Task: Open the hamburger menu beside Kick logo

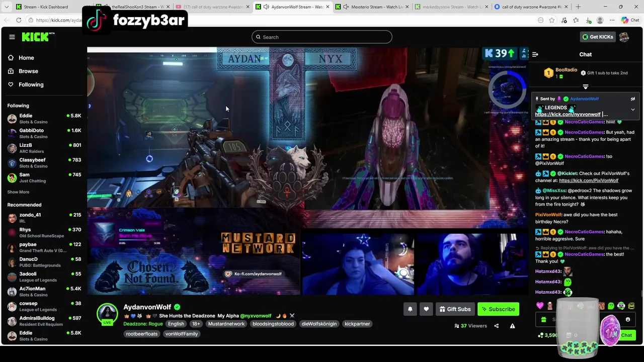Action: click(x=12, y=37)
